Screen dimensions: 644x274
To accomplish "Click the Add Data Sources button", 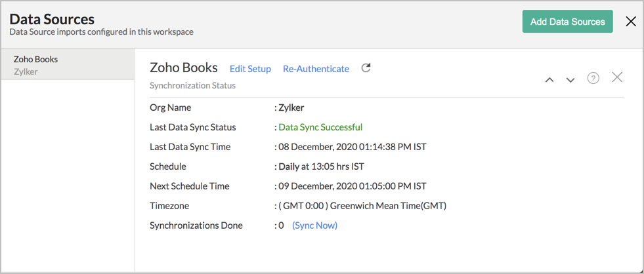I will click(x=568, y=22).
